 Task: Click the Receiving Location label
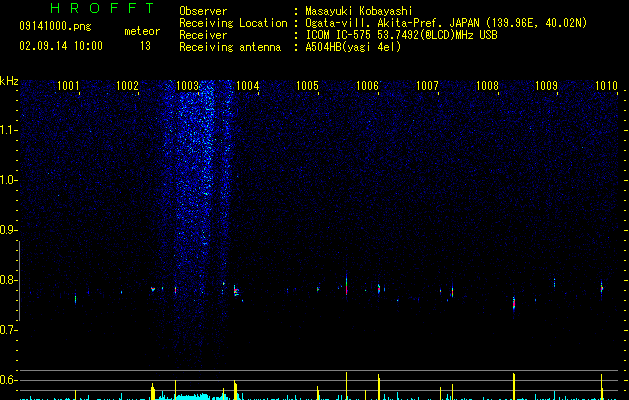233,23
